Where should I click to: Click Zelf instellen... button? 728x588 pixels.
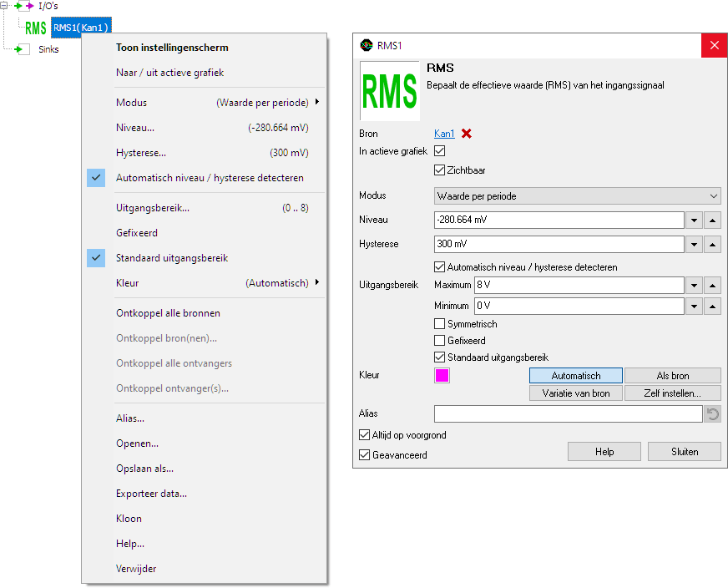tap(673, 393)
